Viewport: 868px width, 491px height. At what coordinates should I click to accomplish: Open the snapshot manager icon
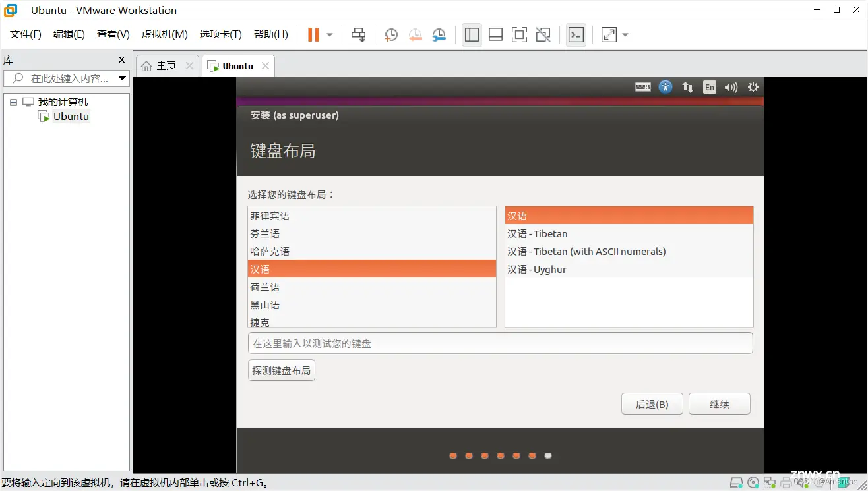[439, 35]
